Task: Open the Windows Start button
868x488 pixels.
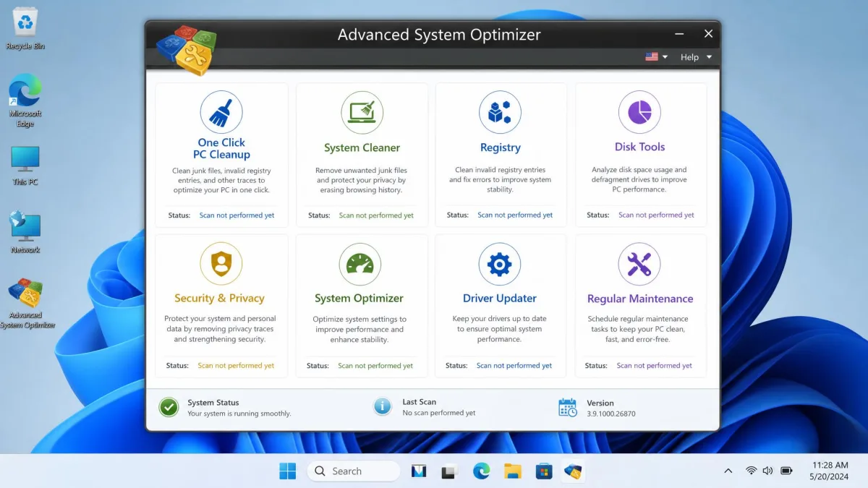Action: 287,471
